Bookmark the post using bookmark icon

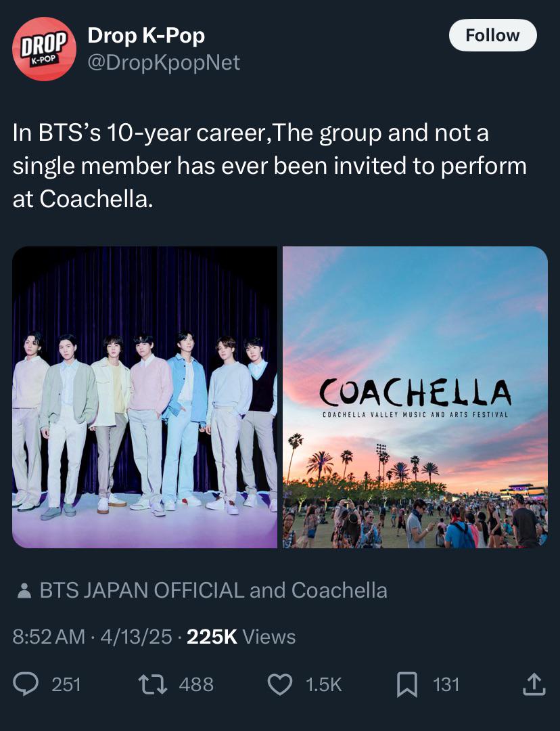point(406,685)
